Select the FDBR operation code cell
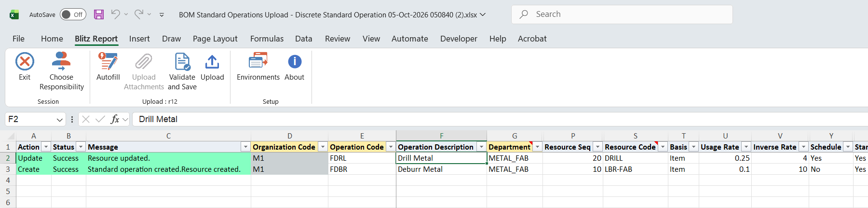Screen dimensions: 868x208 click(362, 169)
